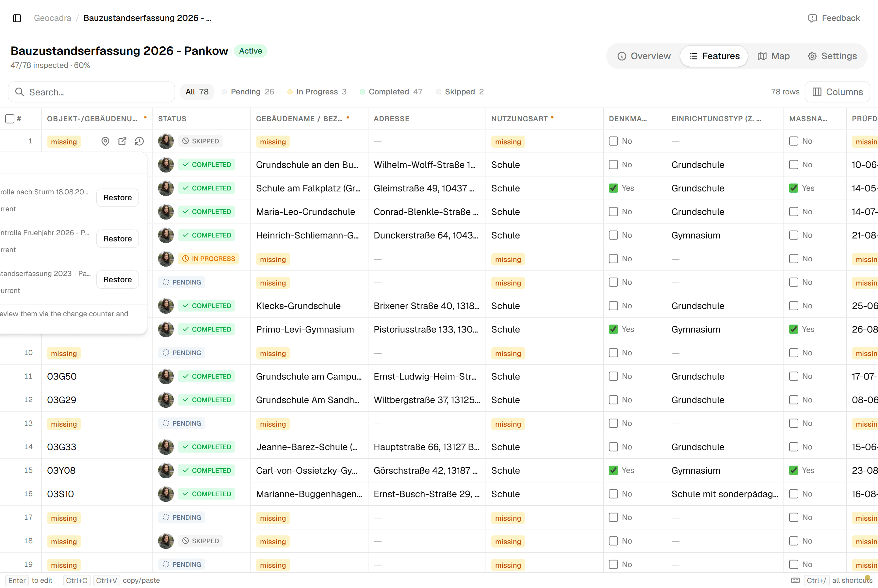Tick the select-all checkbox in the header

pos(10,119)
